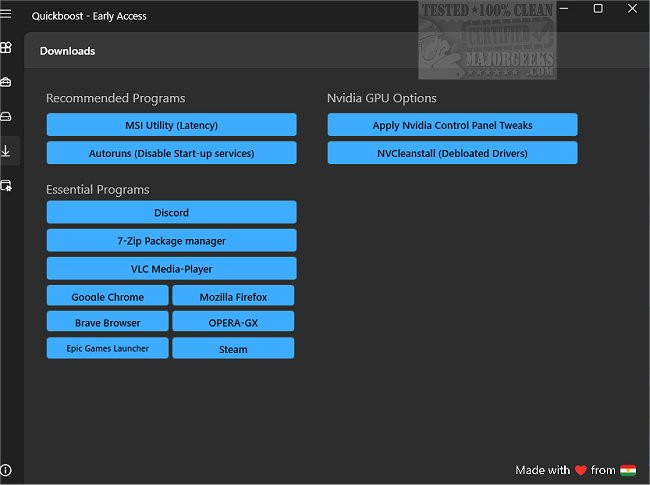Maximize the Quickboost window
This screenshot has width=650, height=485.
(x=598, y=8)
